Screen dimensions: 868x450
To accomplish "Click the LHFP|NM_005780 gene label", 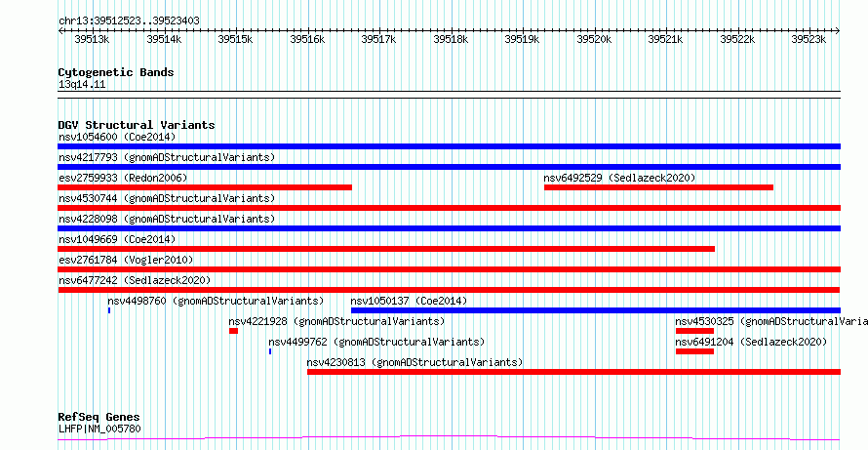I will pos(99,429).
